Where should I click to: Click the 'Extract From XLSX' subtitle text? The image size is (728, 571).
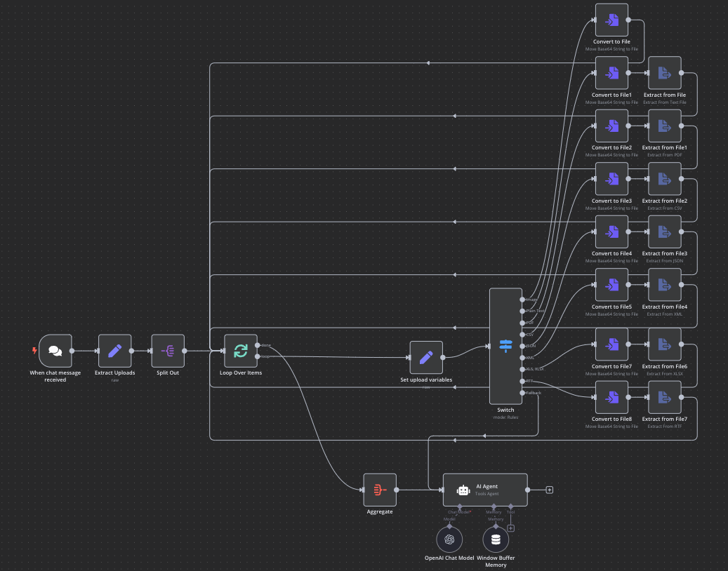[x=665, y=373]
